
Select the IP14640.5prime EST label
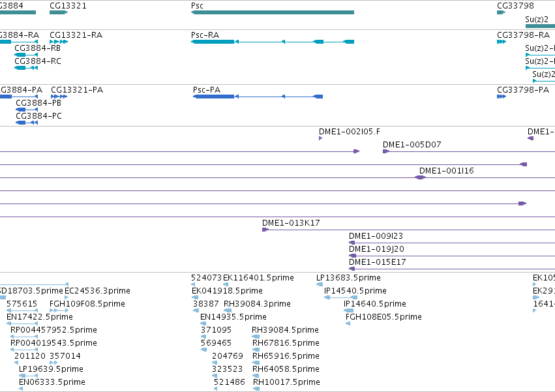point(375,304)
